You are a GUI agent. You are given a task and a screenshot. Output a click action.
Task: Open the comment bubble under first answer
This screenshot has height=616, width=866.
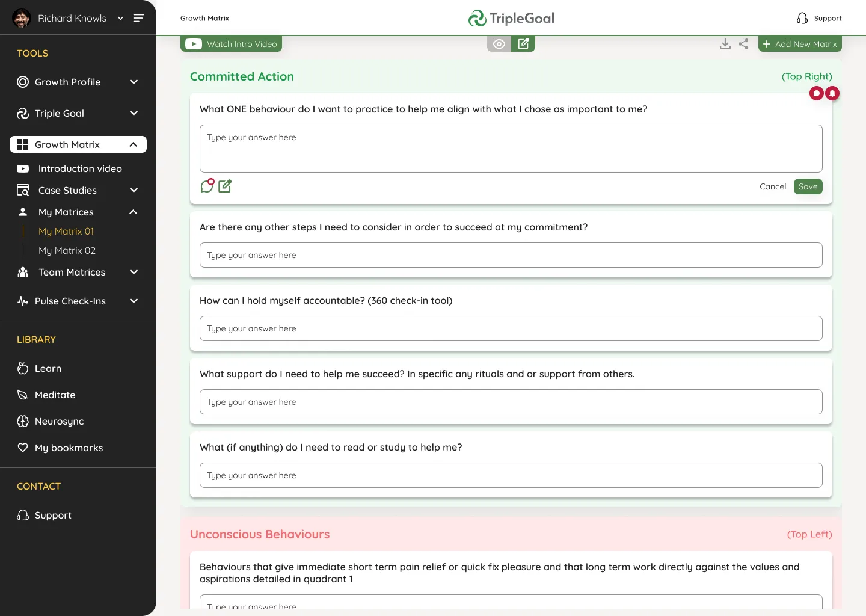pyautogui.click(x=207, y=186)
